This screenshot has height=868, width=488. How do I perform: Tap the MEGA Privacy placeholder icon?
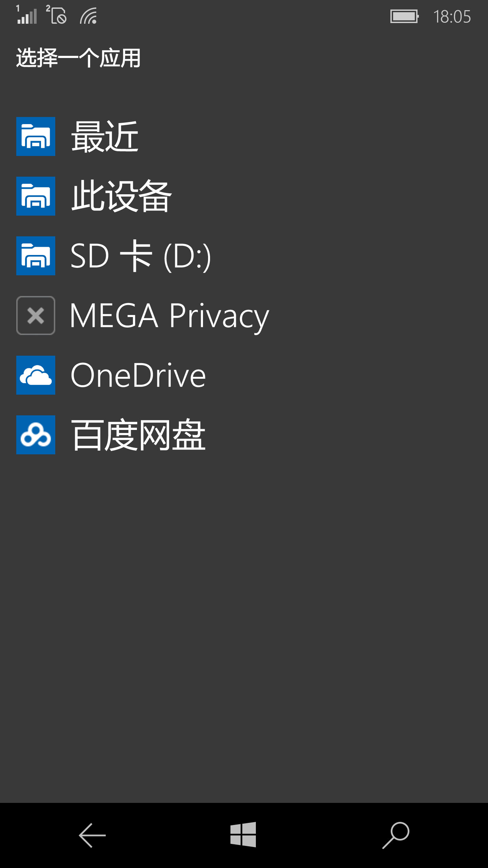(36, 316)
